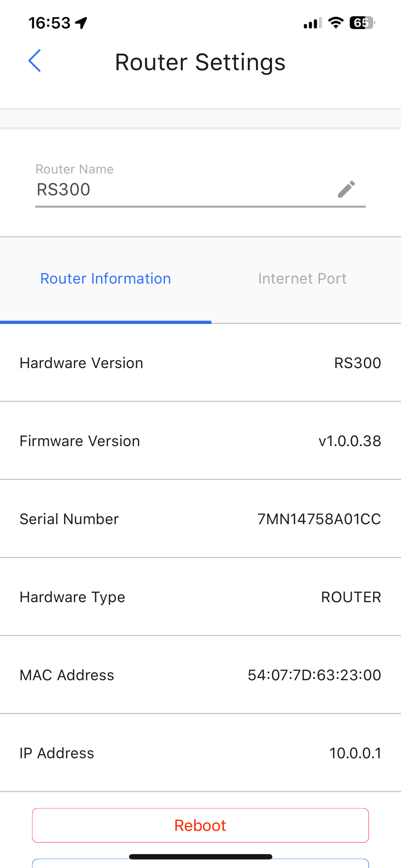This screenshot has height=868, width=401.
Task: Tap the home indicator bar
Action: click(x=200, y=857)
